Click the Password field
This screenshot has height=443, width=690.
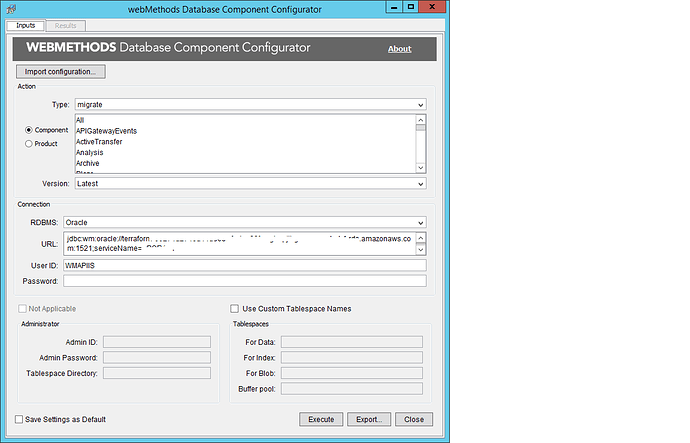point(245,281)
